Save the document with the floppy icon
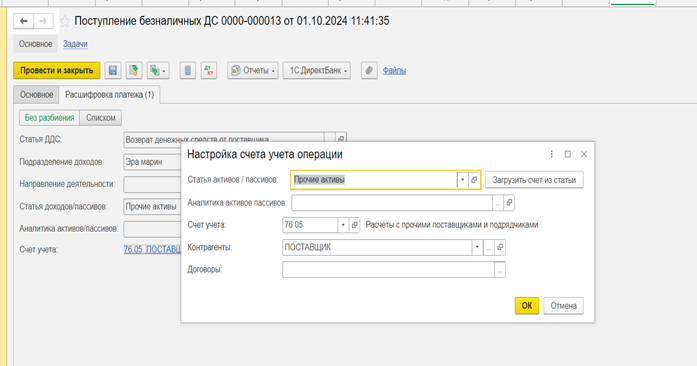 pyautogui.click(x=113, y=70)
